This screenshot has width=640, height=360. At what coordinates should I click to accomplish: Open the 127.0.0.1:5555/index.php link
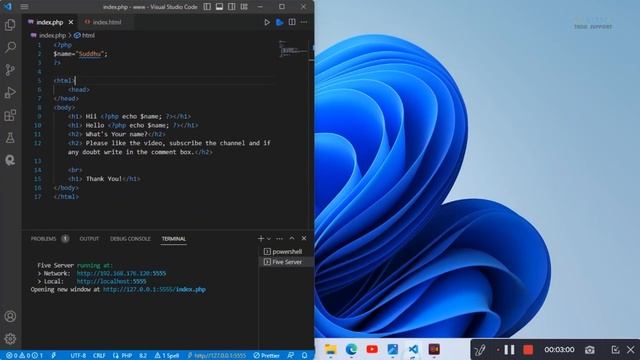tap(154, 289)
